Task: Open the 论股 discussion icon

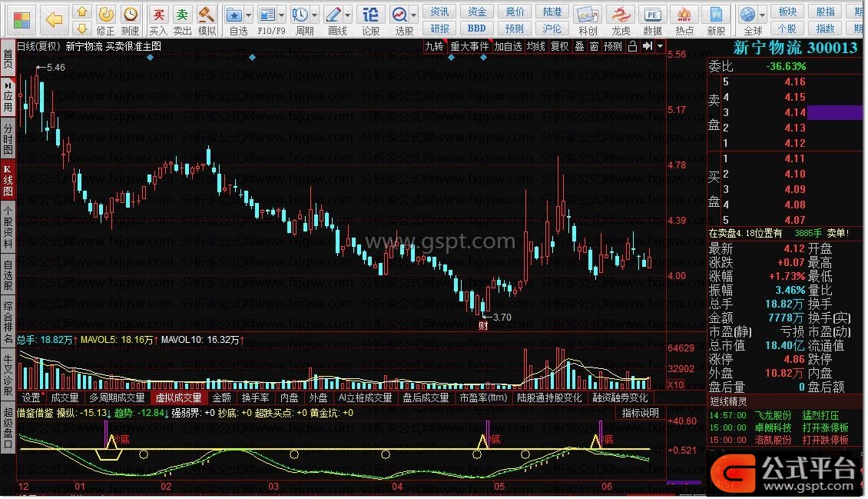Action: coord(370,21)
